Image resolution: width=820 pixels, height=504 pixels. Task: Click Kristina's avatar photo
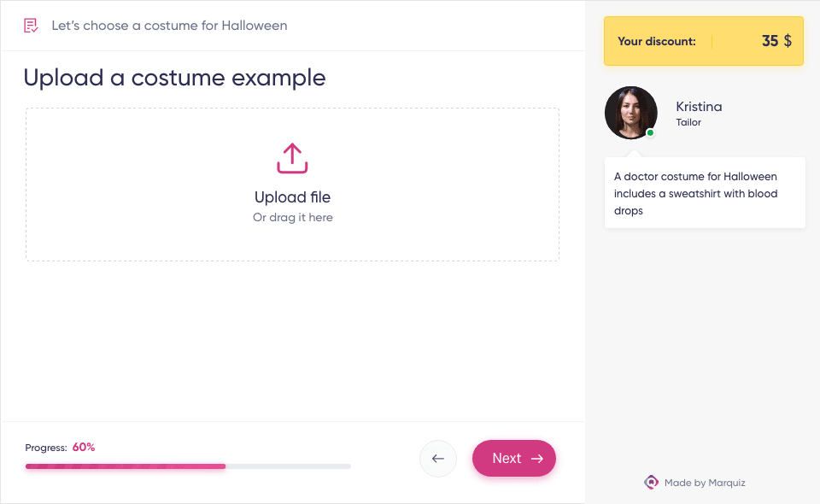click(630, 113)
